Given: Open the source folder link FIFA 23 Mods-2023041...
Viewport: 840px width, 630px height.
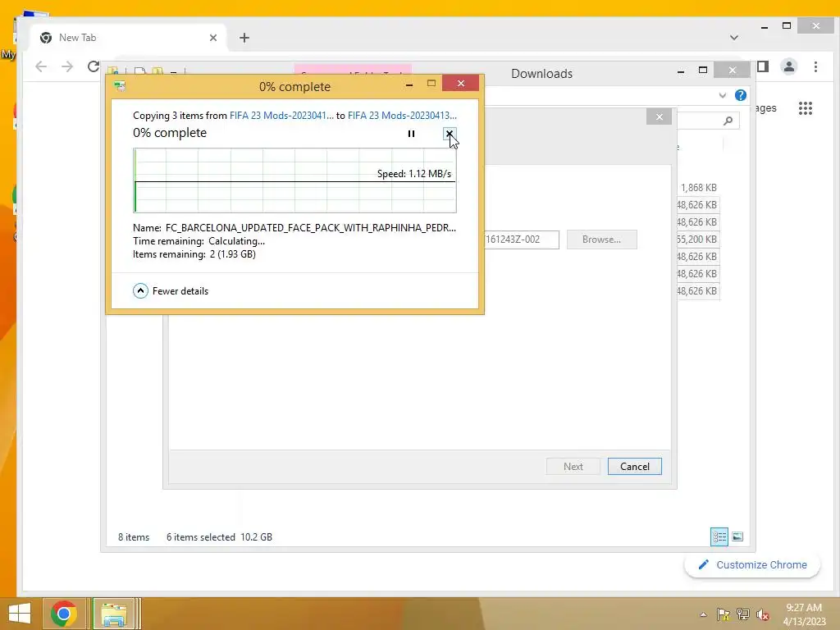Looking at the screenshot, I should click(282, 115).
